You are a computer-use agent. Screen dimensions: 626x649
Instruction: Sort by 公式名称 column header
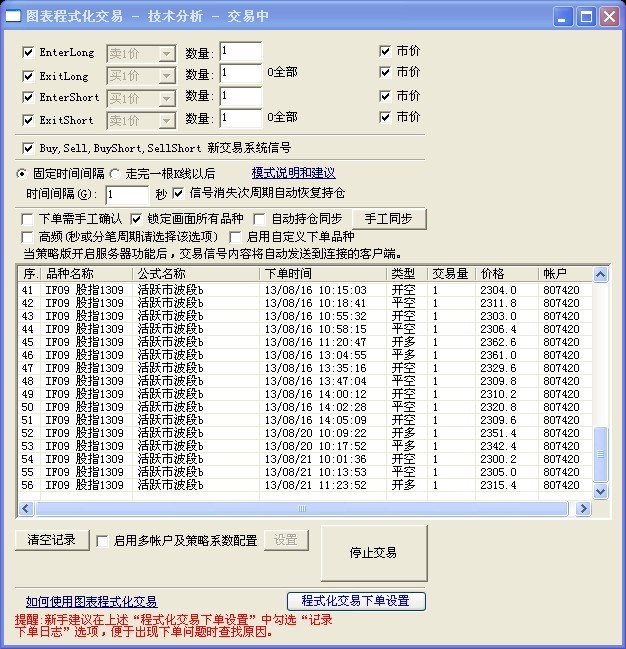(x=196, y=274)
